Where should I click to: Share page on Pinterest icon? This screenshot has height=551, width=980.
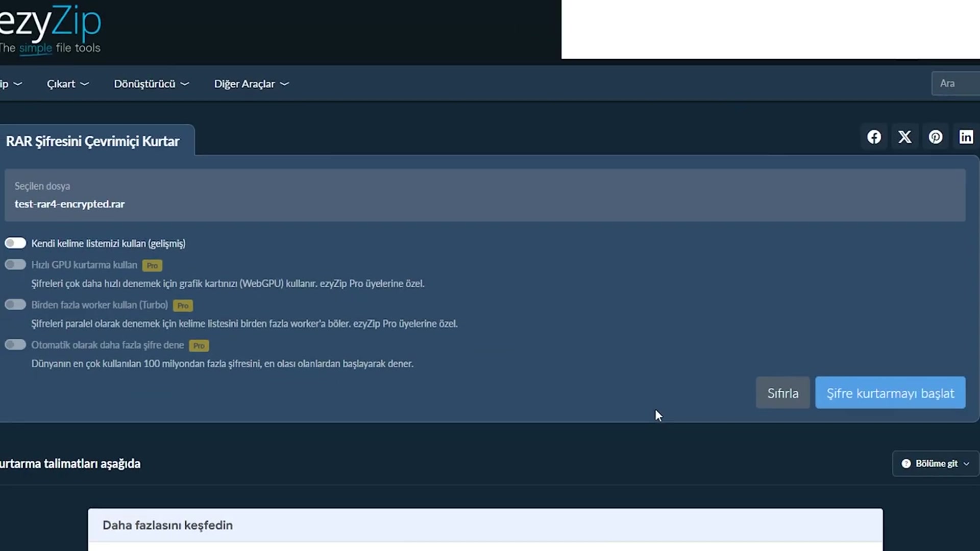point(935,137)
